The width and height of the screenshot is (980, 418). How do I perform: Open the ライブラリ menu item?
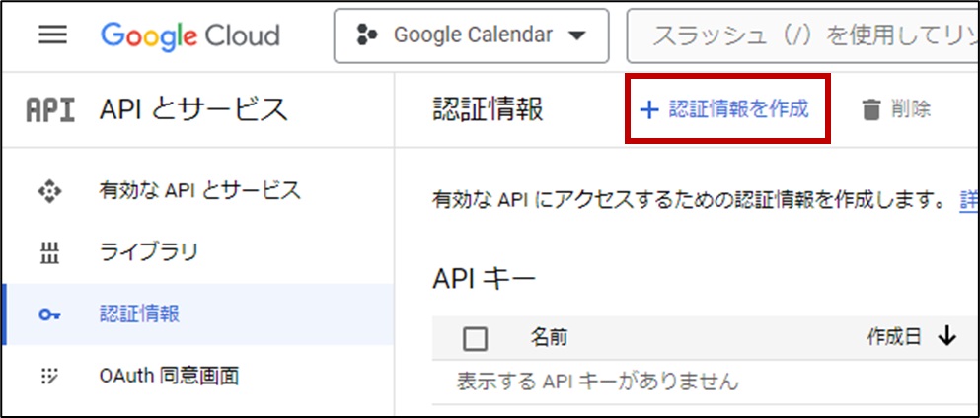point(149,252)
